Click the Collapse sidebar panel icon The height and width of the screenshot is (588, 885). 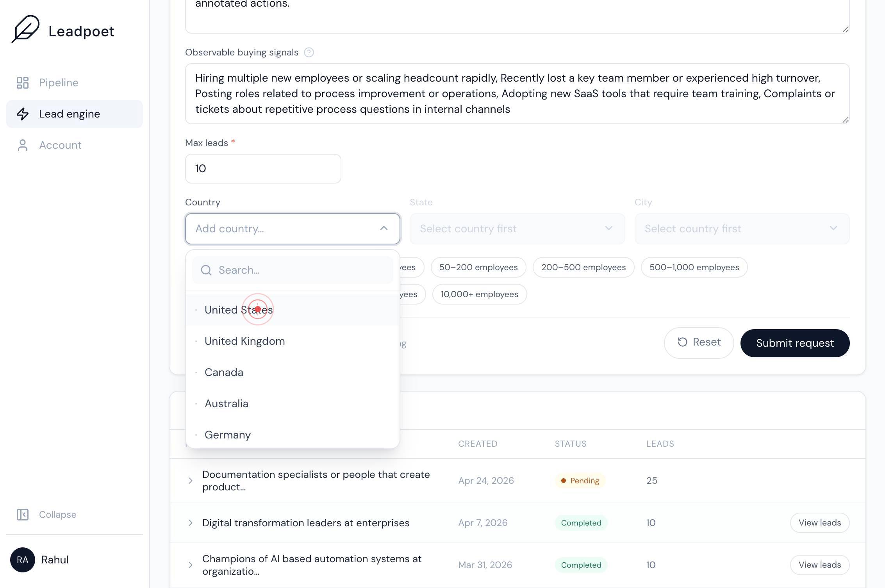click(23, 515)
